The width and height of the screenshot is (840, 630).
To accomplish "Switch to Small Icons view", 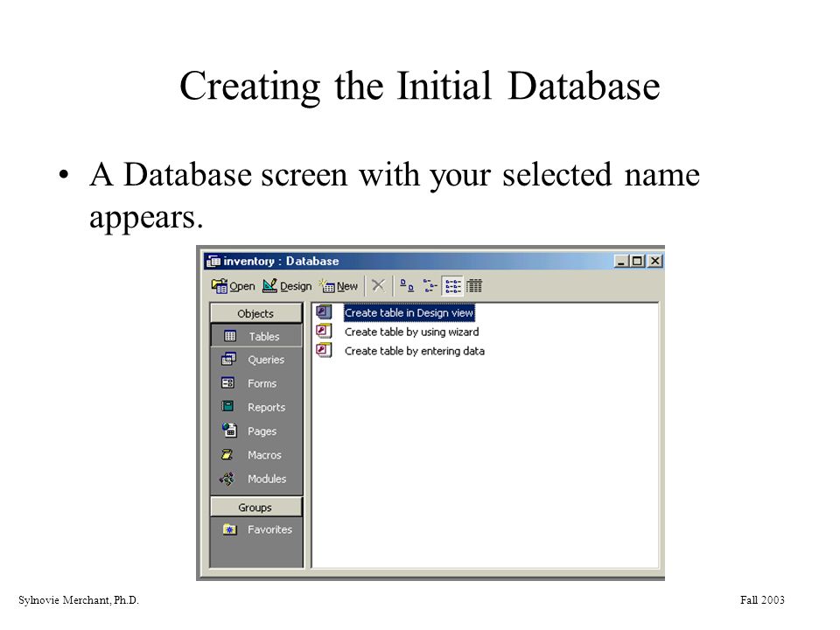I will coord(430,285).
